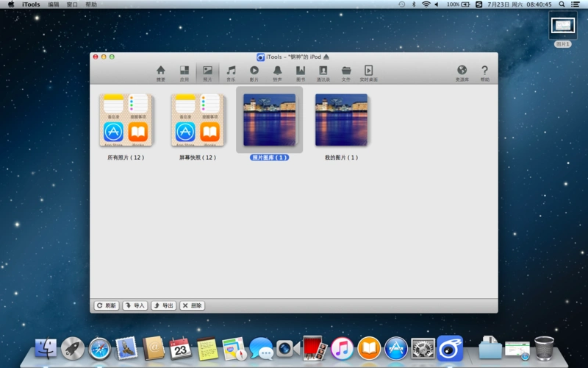
Task: Open the 编辑 menu in menu bar
Action: [x=54, y=4]
